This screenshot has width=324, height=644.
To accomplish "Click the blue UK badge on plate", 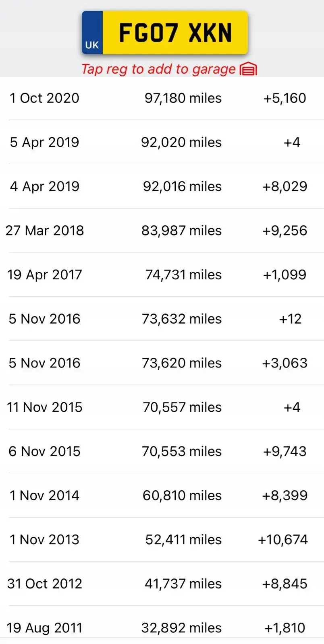I will (92, 33).
